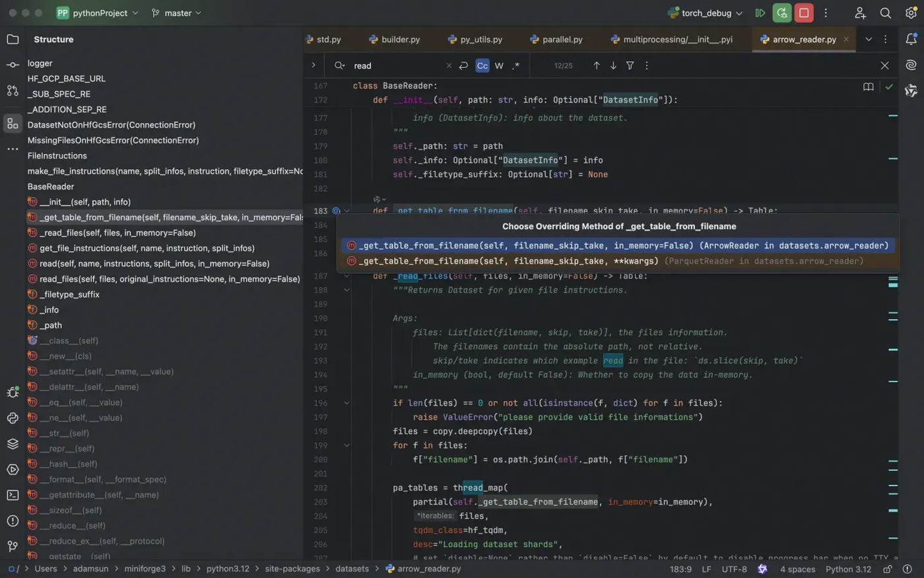Open the Terminal tool window icon
This screenshot has width=924, height=578.
pyautogui.click(x=13, y=495)
